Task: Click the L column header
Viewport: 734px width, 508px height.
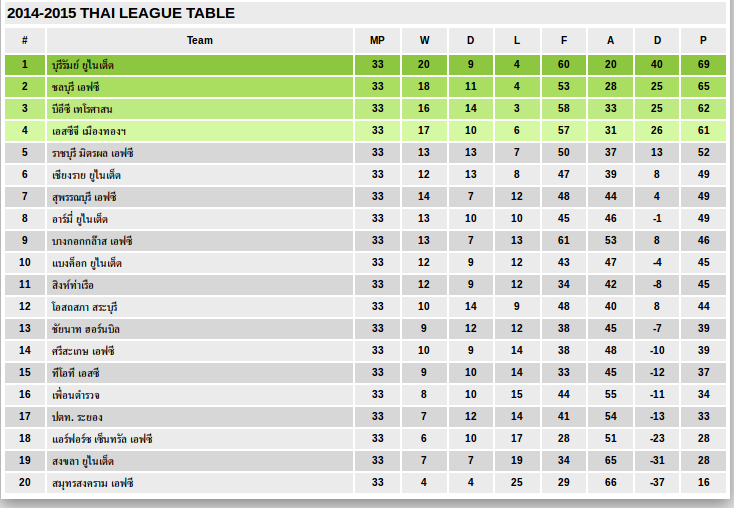Action: tap(516, 40)
